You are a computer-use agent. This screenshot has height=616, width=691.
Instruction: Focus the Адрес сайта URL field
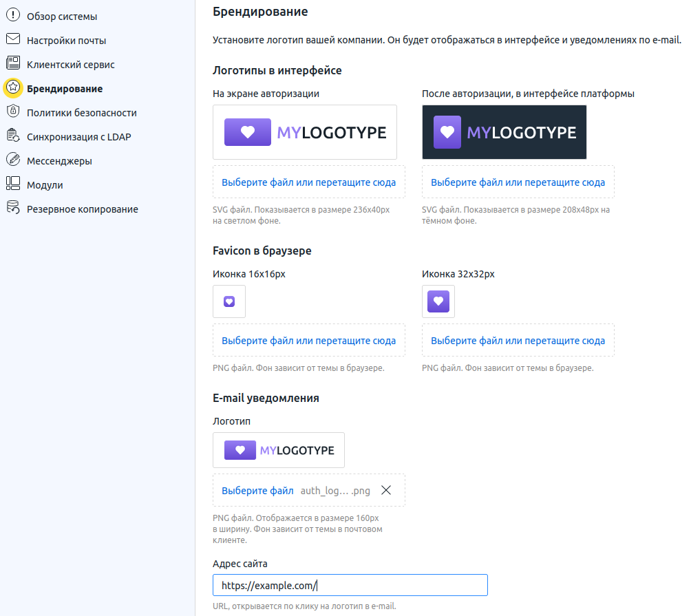click(x=350, y=585)
